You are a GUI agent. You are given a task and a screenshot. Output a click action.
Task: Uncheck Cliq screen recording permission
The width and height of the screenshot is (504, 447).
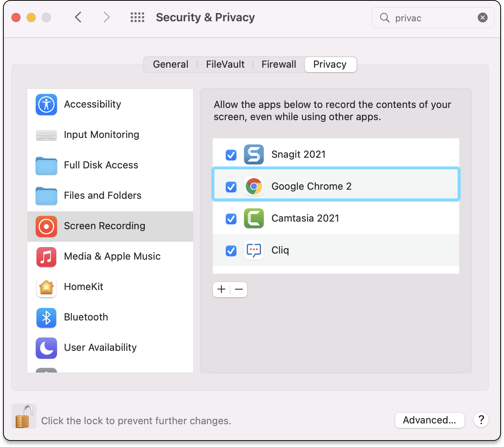pyautogui.click(x=231, y=250)
